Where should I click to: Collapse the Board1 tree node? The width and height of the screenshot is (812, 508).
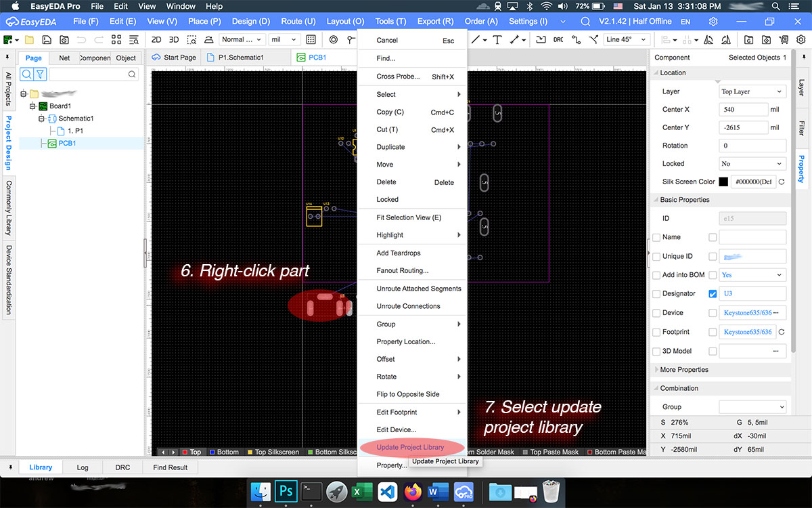32,106
